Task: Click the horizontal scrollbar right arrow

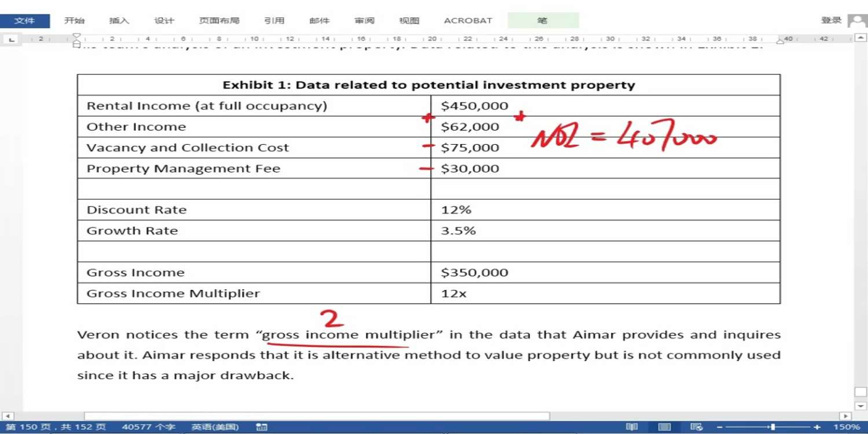Action: pos(845,416)
